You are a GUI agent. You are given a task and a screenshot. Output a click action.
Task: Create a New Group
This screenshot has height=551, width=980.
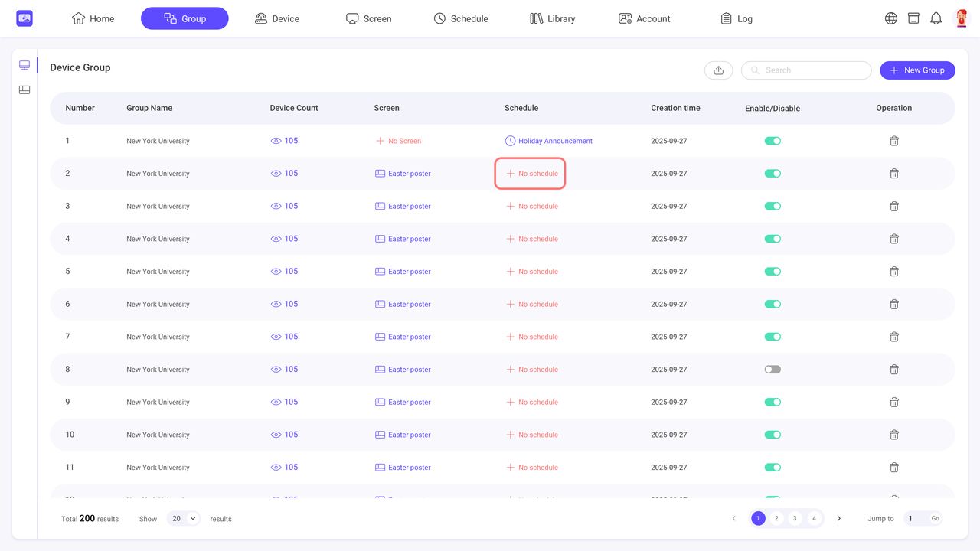point(917,70)
